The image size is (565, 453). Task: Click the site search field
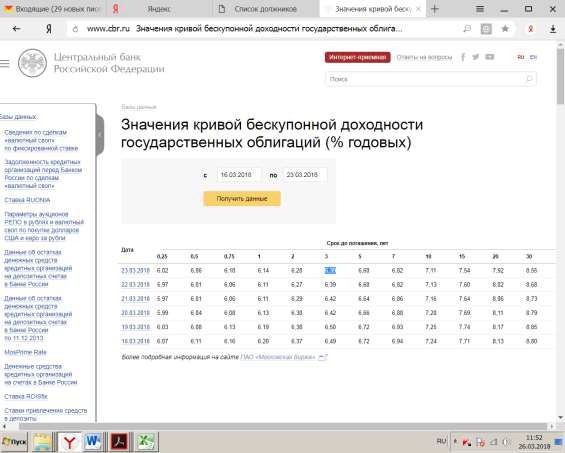[x=431, y=79]
